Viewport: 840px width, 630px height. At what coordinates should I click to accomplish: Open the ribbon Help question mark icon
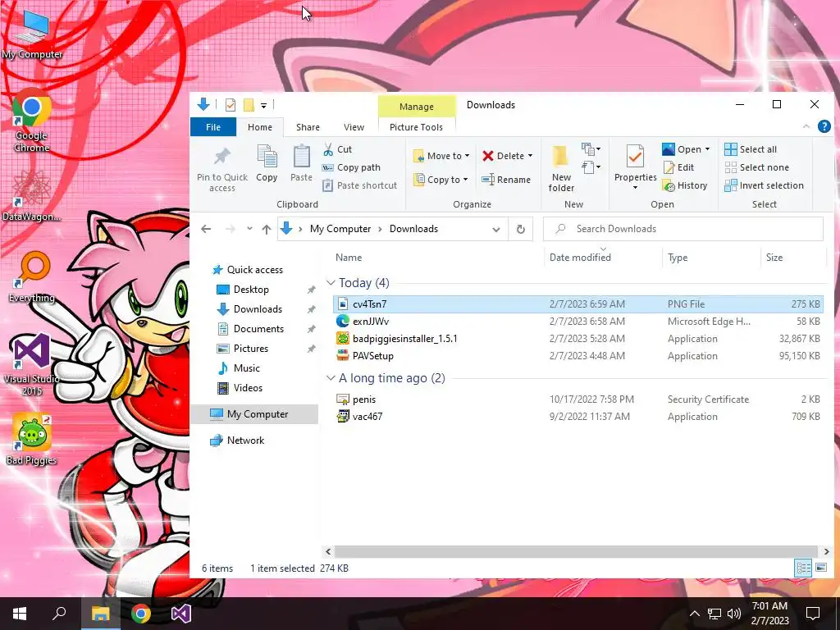(824, 126)
